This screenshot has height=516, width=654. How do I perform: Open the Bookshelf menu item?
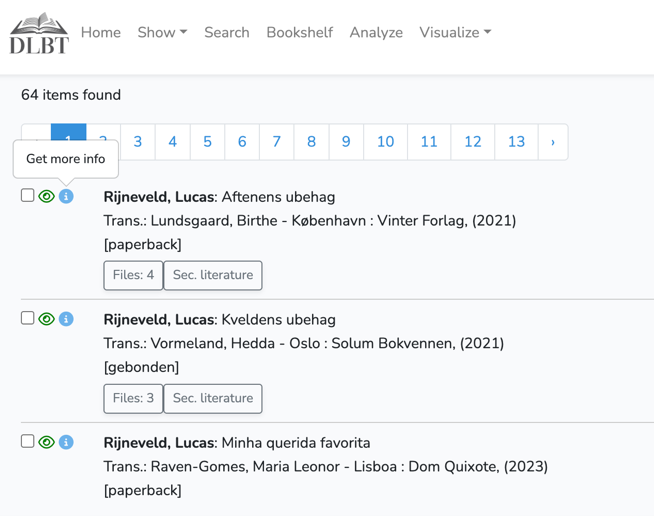pyautogui.click(x=299, y=32)
